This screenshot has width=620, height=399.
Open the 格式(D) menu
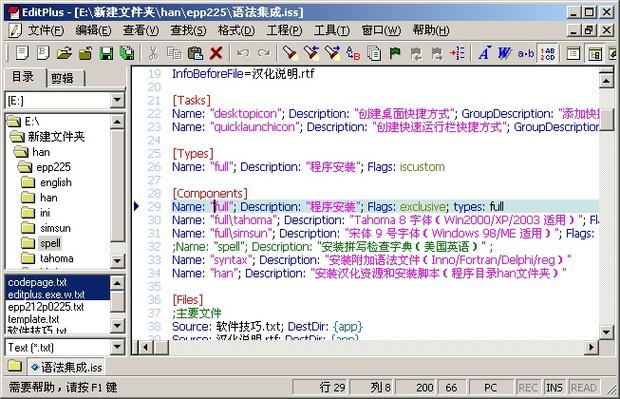coord(236,30)
